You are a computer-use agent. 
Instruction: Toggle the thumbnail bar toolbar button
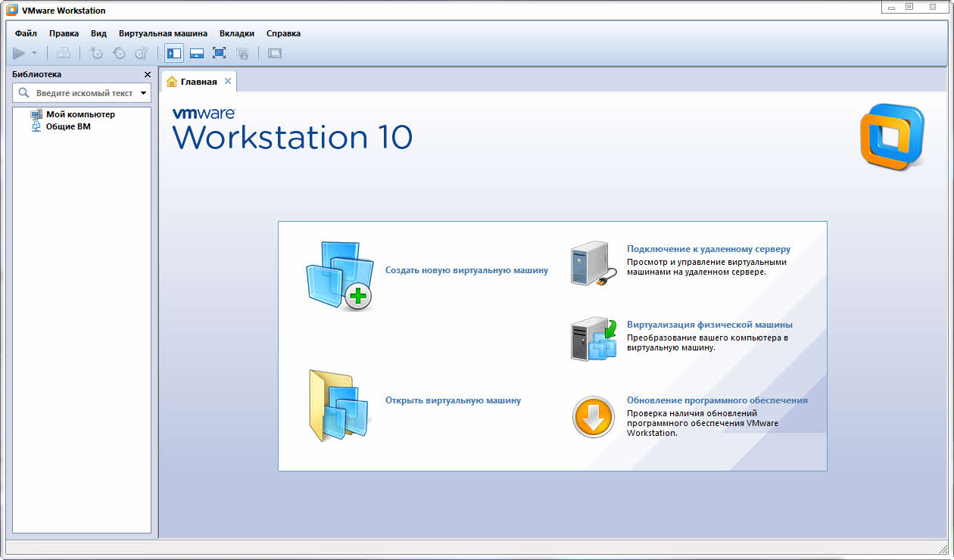coord(197,53)
